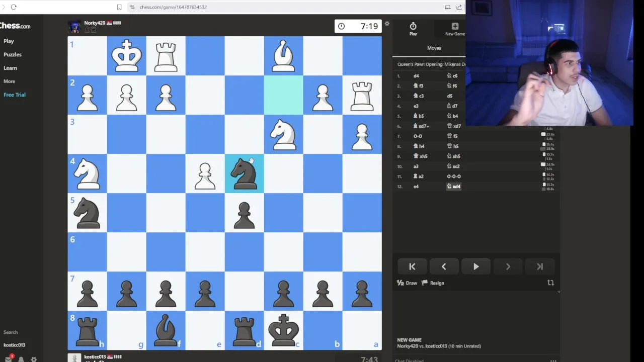Select the black bishop on f8
The height and width of the screenshot is (362, 644).
point(166,330)
